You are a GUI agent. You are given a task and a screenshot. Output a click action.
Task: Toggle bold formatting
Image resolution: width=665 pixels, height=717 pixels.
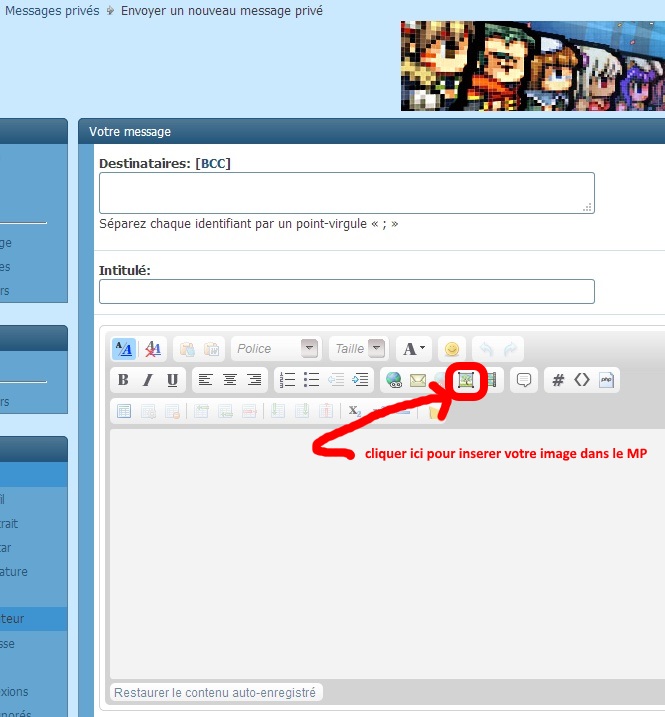123,380
